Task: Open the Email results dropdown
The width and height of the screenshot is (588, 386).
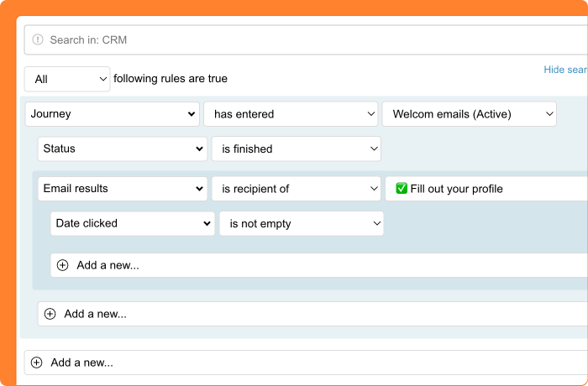Action: click(x=122, y=189)
